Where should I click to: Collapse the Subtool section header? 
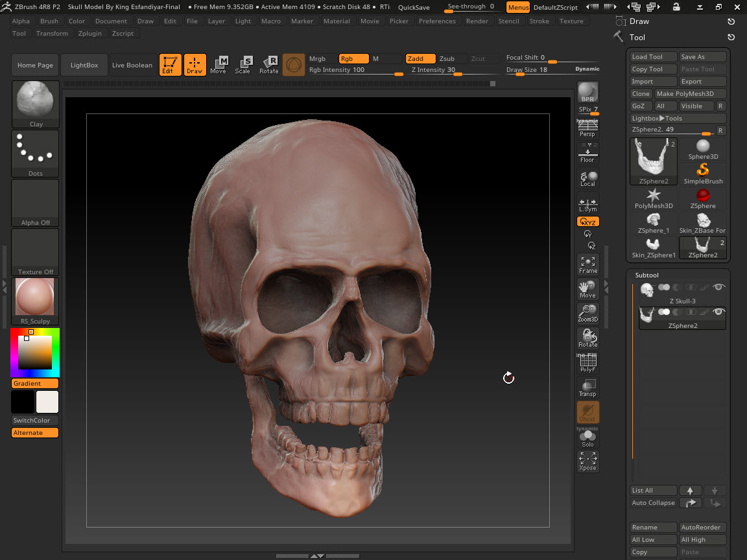(647, 275)
